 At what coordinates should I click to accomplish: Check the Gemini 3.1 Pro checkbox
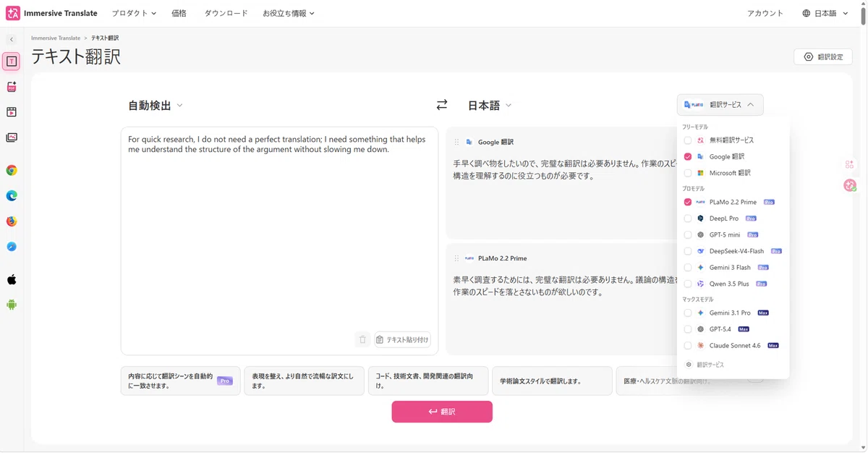688,313
